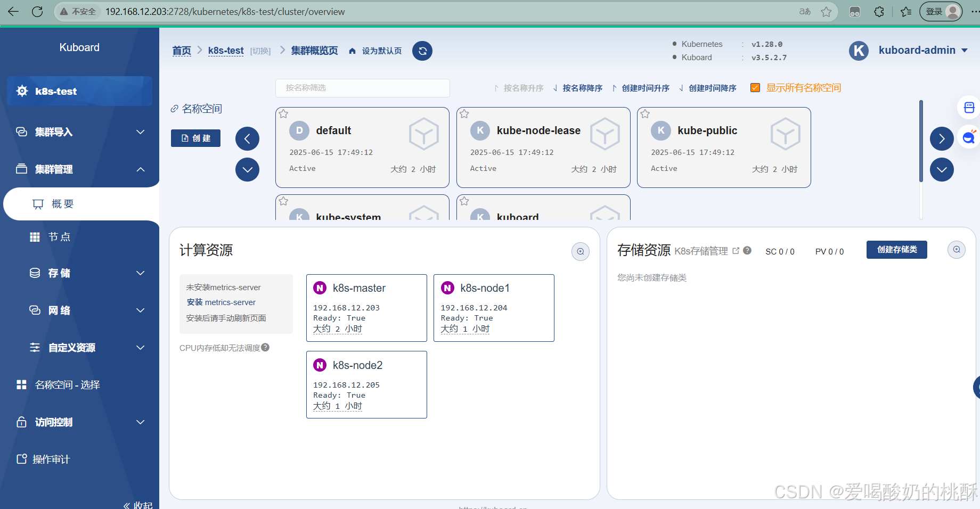The image size is (980, 509).
Task: Open floating document icon at right edge
Action: pyautogui.click(x=969, y=108)
